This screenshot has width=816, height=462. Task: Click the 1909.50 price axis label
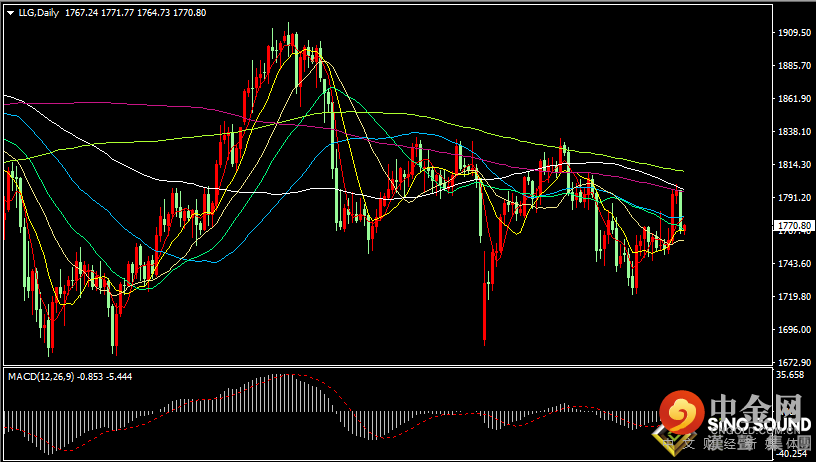(795, 33)
